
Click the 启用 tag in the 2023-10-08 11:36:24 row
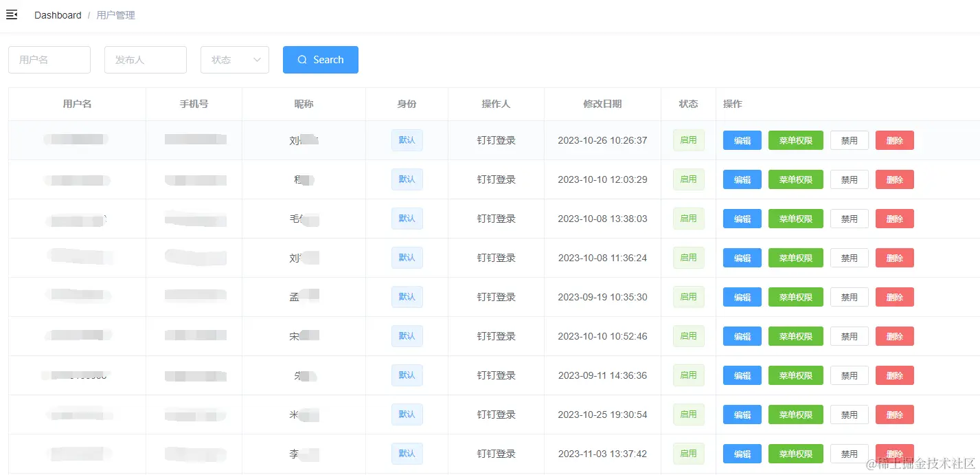point(688,258)
